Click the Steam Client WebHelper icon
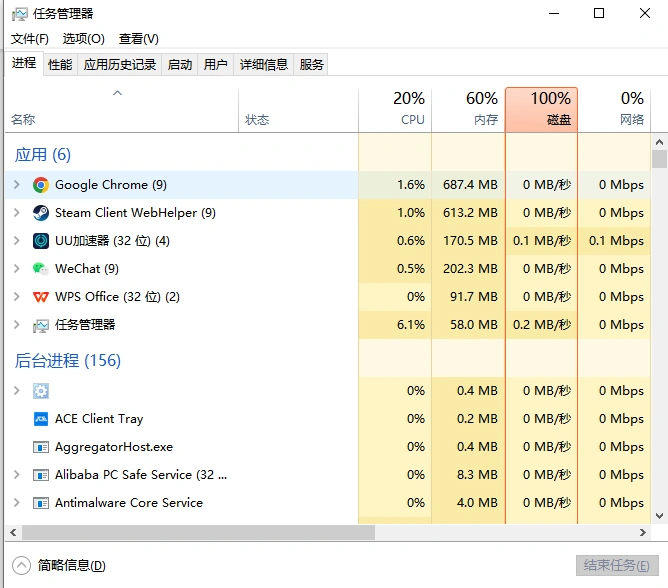This screenshot has width=668, height=588. [41, 213]
